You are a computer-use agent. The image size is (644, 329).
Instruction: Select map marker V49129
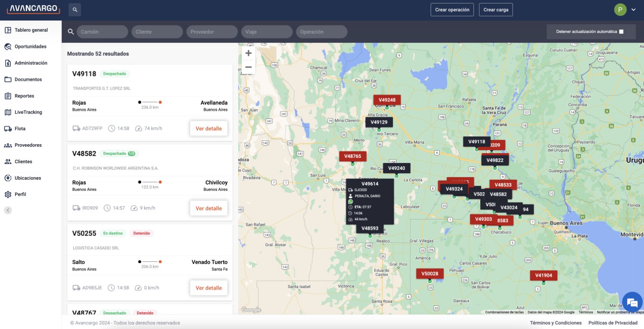(379, 122)
